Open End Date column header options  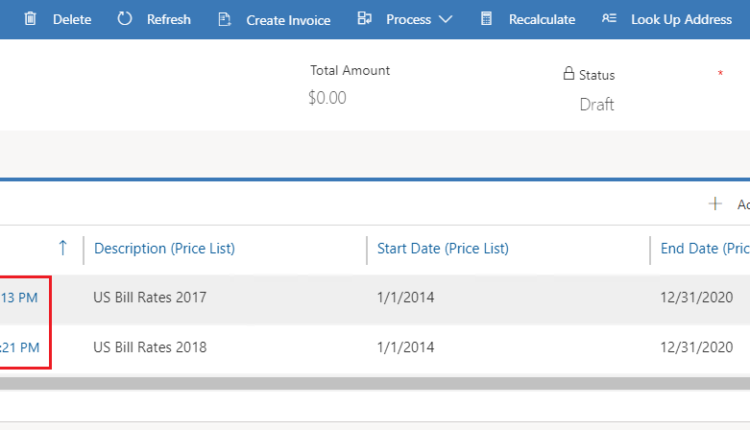point(704,248)
